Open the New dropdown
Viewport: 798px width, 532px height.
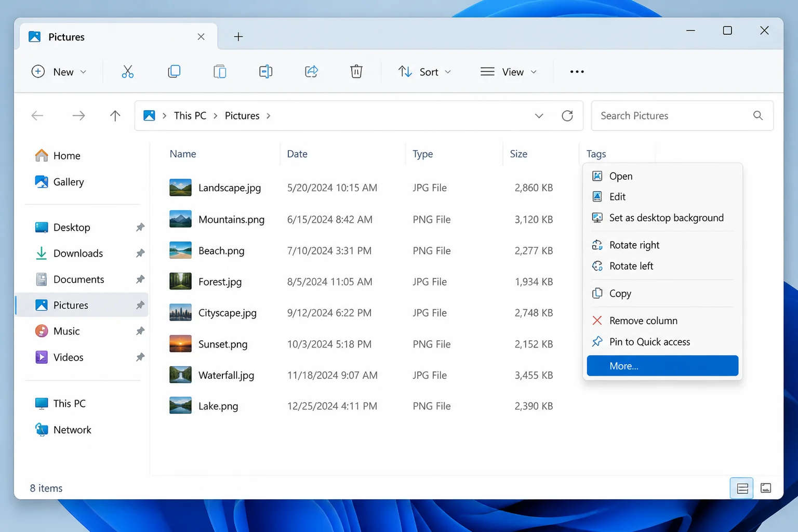(x=59, y=72)
